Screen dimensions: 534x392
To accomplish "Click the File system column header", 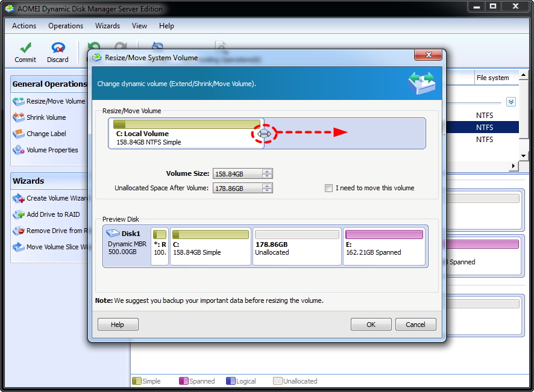I will 497,78.
